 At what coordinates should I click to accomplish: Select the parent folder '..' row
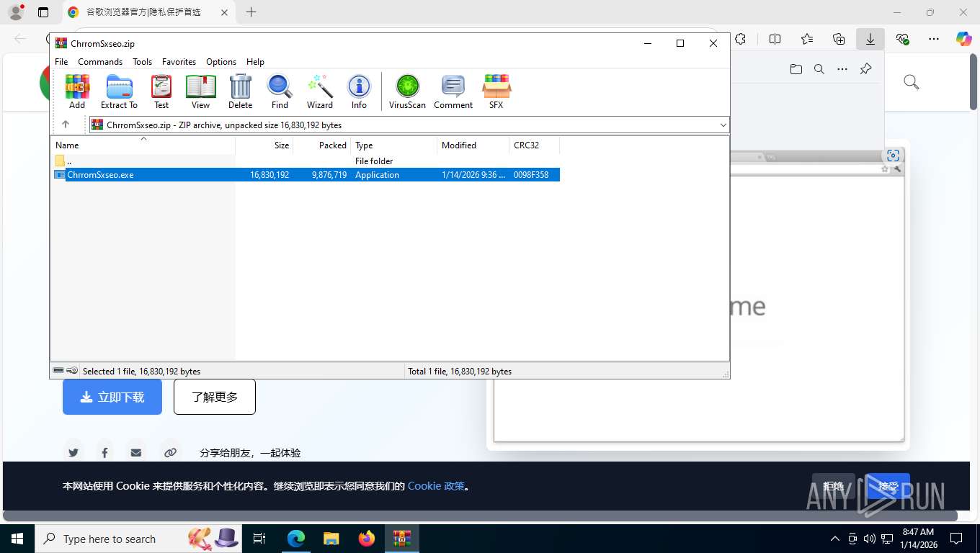tap(305, 161)
